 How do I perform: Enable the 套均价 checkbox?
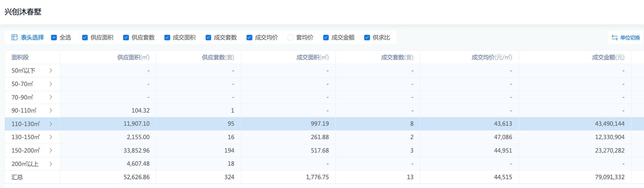pos(291,38)
